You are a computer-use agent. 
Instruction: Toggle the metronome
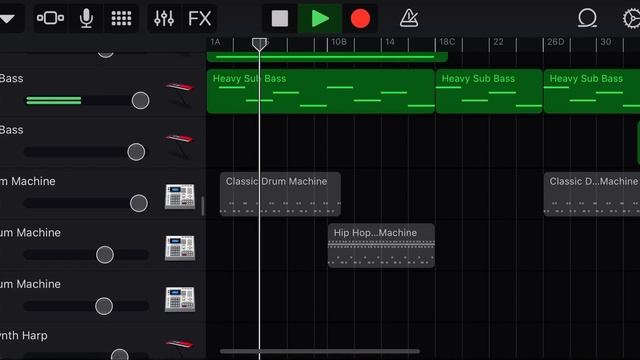click(409, 18)
